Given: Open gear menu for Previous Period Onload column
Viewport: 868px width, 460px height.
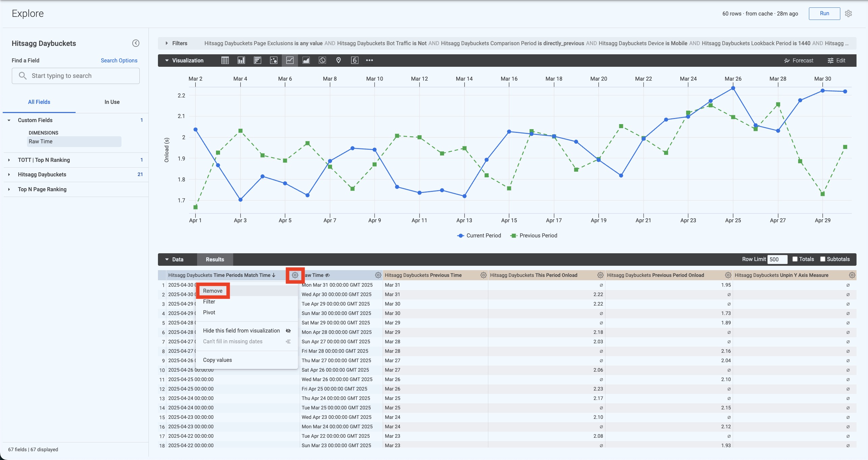Looking at the screenshot, I should pyautogui.click(x=728, y=275).
